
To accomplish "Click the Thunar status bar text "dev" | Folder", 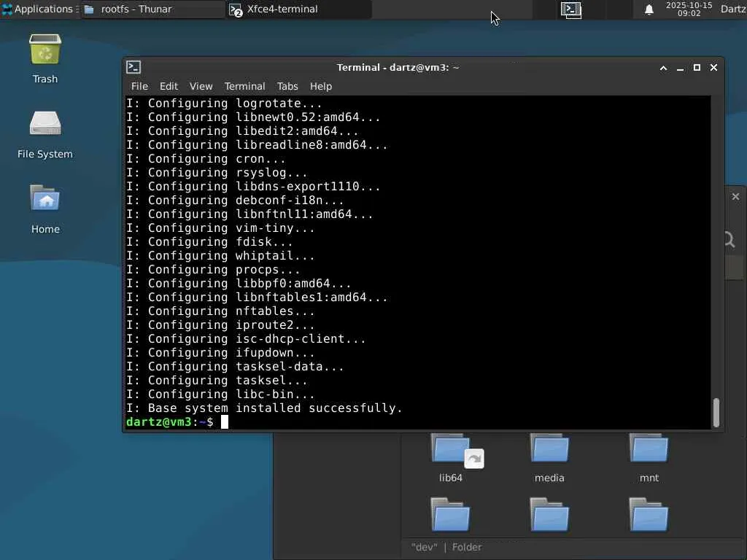I will (446, 547).
